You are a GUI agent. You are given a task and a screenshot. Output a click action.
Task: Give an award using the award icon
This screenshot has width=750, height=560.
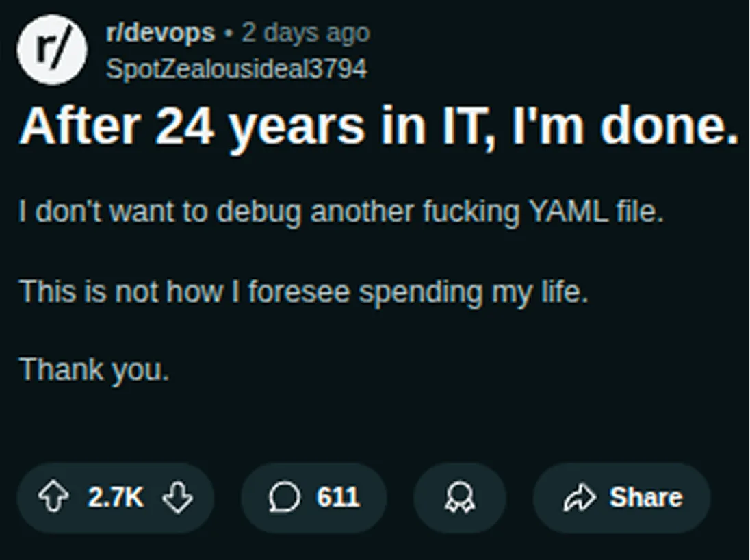[x=459, y=498]
